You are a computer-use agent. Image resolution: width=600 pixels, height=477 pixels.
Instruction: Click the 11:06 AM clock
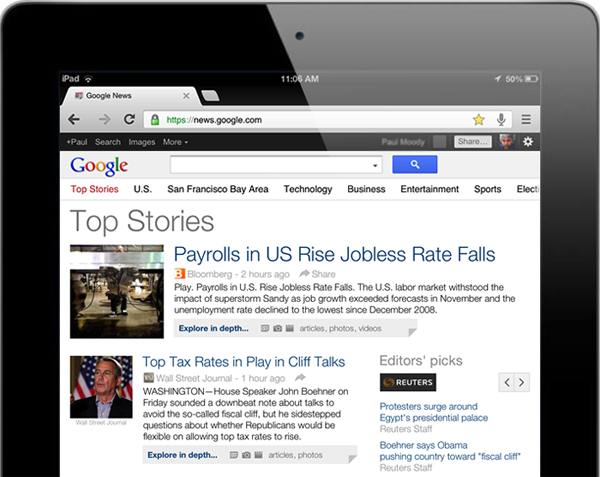click(300, 79)
